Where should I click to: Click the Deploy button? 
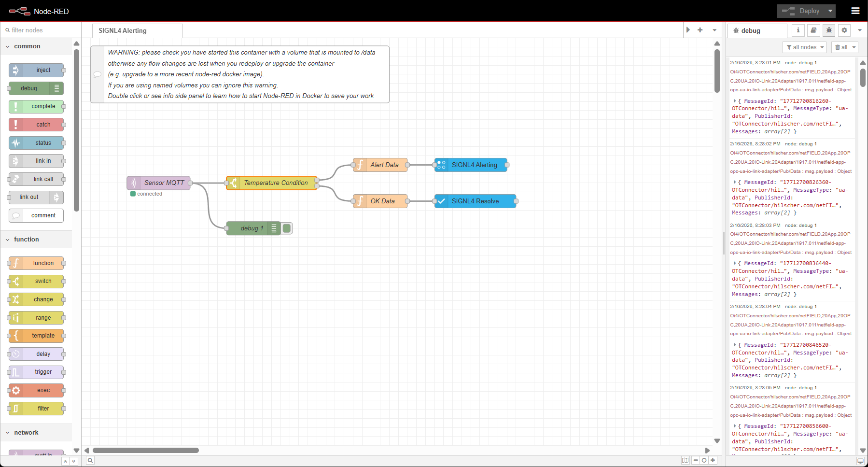(x=801, y=11)
